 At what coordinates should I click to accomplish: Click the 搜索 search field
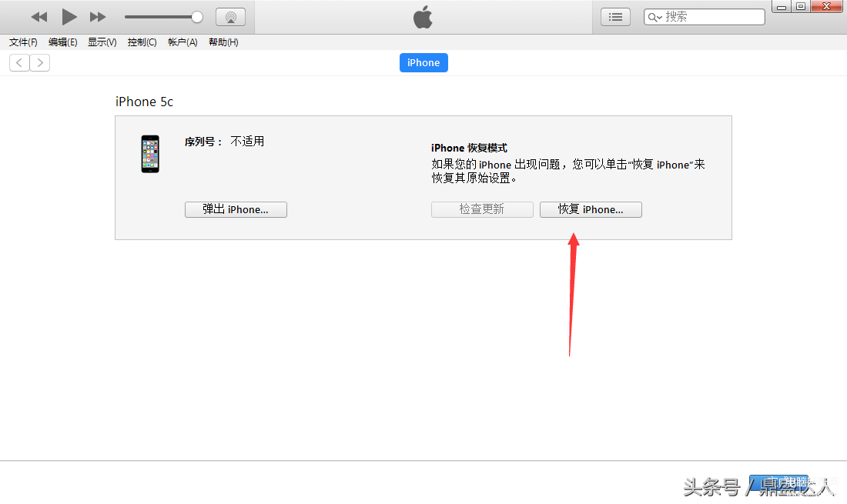tap(705, 17)
